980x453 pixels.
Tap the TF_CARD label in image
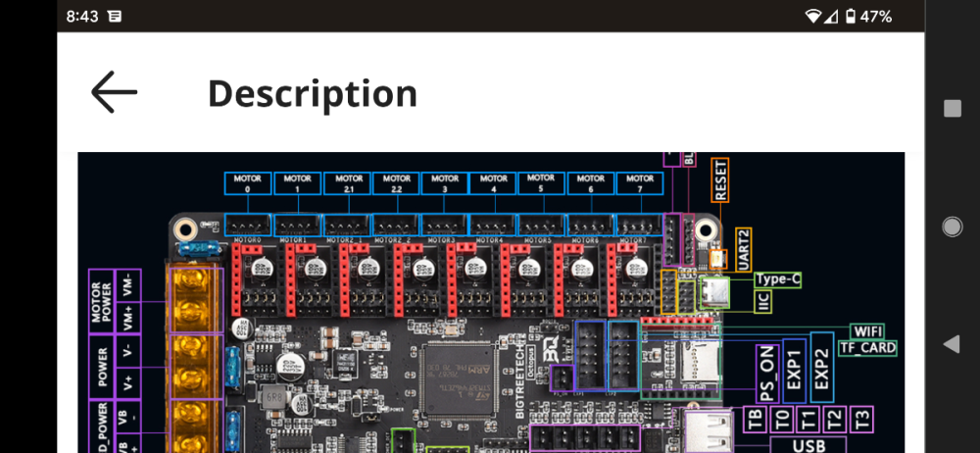pyautogui.click(x=868, y=348)
